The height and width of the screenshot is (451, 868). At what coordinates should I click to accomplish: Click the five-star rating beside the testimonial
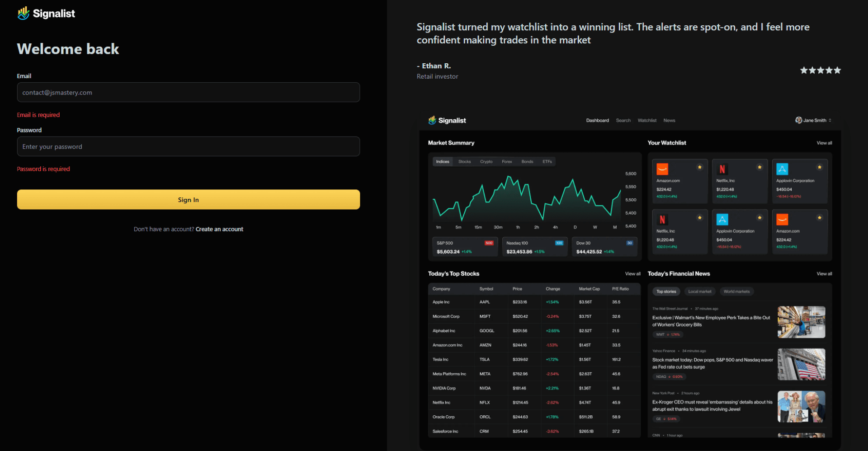[x=820, y=70]
